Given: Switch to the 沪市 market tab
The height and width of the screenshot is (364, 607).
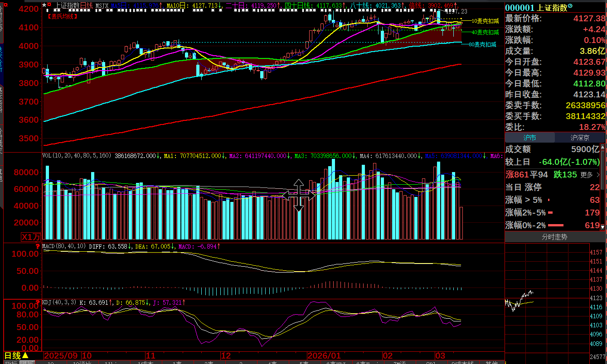Looking at the screenshot, I should point(529,138).
